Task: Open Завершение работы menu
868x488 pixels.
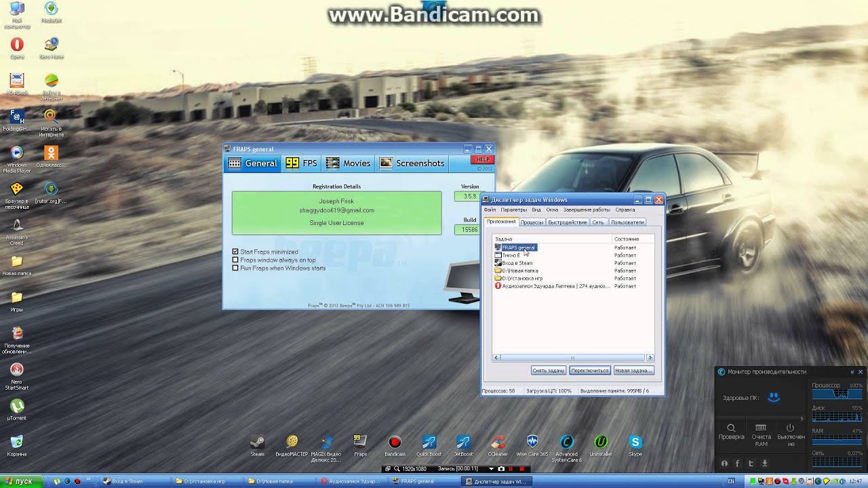Action: [x=587, y=210]
